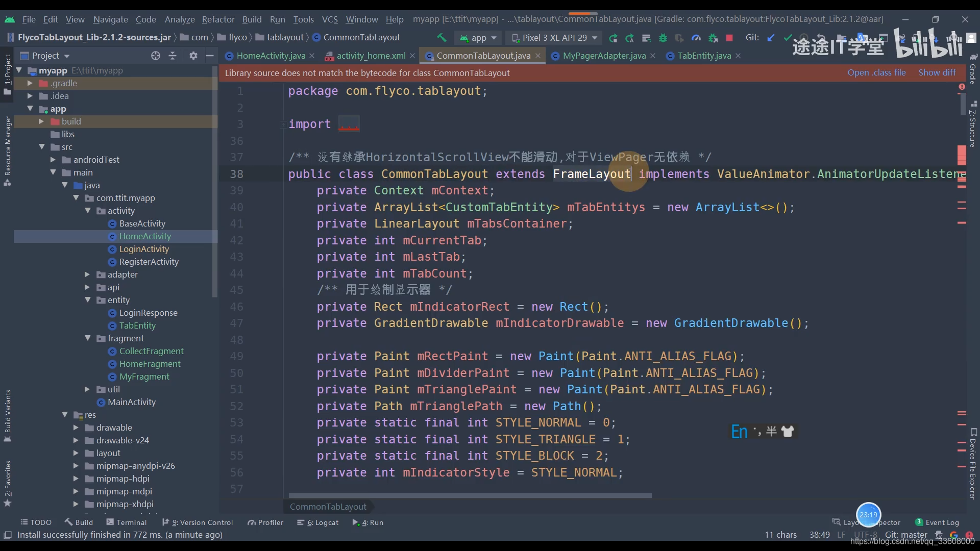The width and height of the screenshot is (980, 551).
Task: Select LoginActivity in the project tree
Action: tap(144, 249)
